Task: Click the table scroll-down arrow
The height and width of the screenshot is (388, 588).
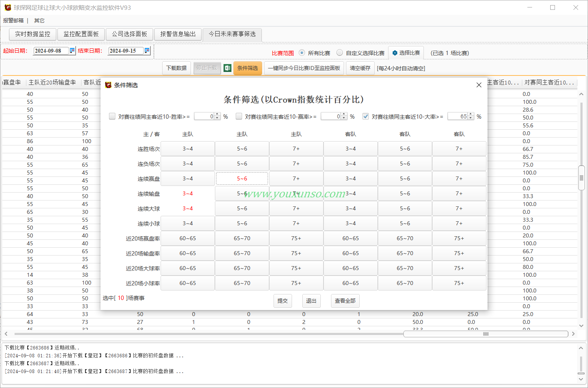Action: coord(581,325)
